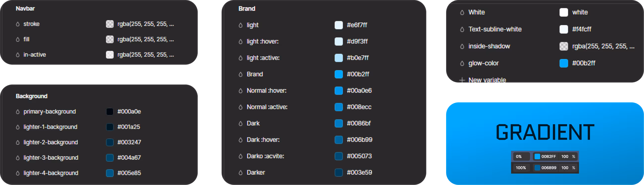Click the droplet icon beside glow-color
644x185 pixels.
tap(462, 63)
